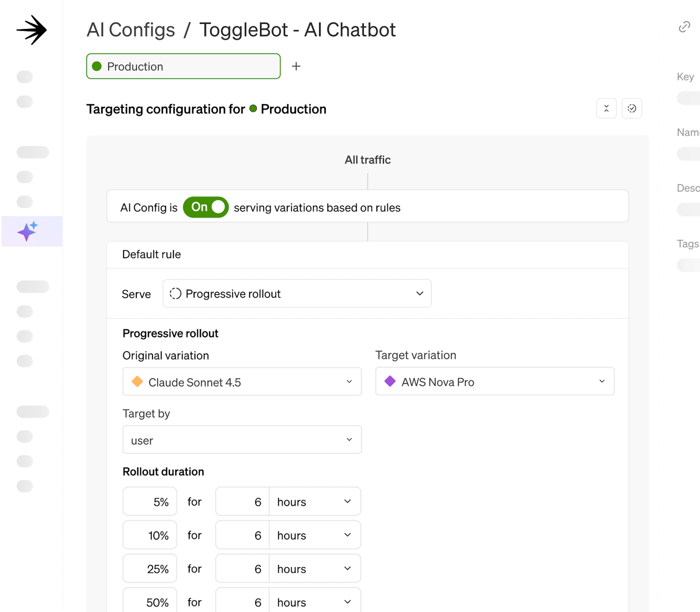Open the Serve Progressive rollout dropdown
This screenshot has height=612, width=700.
(297, 294)
